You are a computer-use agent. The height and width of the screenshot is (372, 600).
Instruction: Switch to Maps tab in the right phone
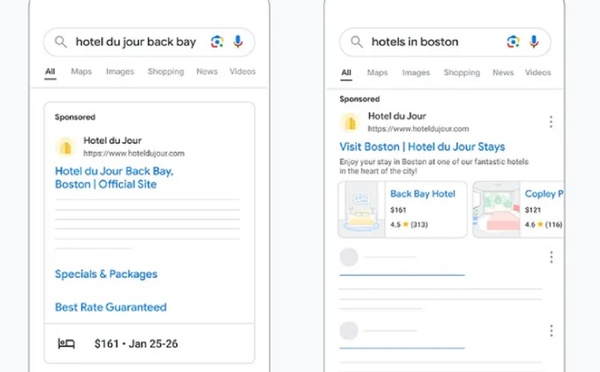coord(377,72)
